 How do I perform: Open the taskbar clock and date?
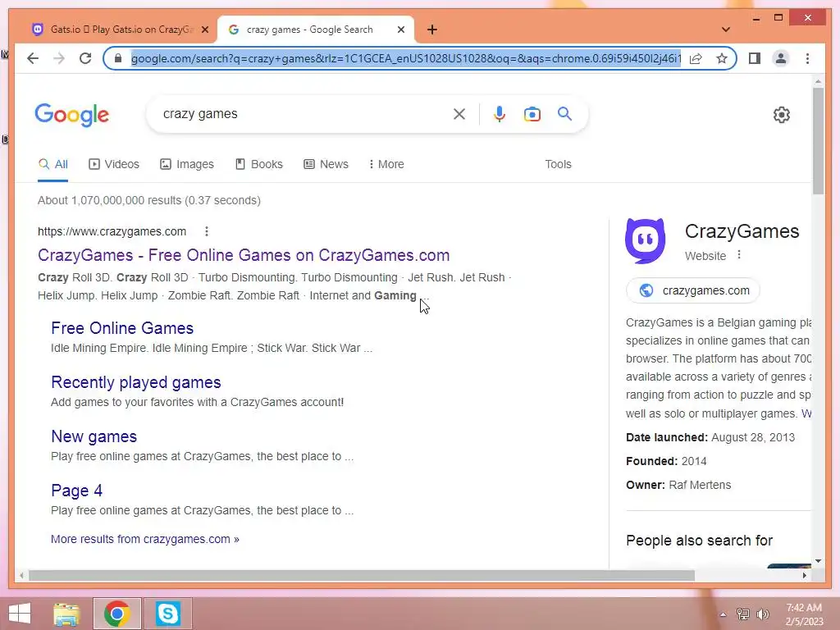tap(804, 614)
